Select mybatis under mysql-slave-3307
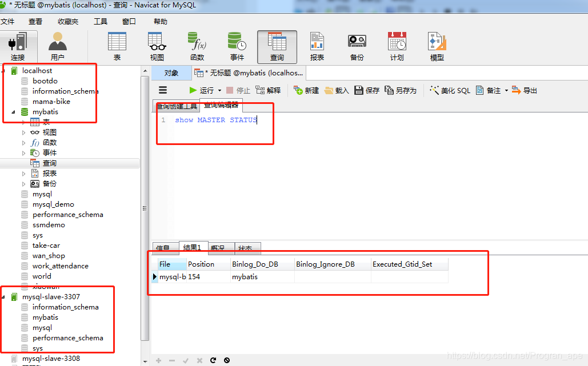 click(x=45, y=317)
